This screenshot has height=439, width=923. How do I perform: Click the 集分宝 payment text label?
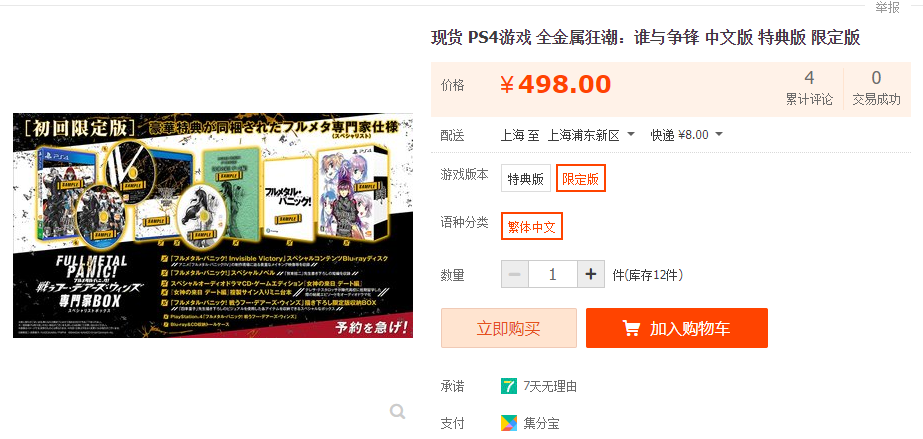pos(541,423)
